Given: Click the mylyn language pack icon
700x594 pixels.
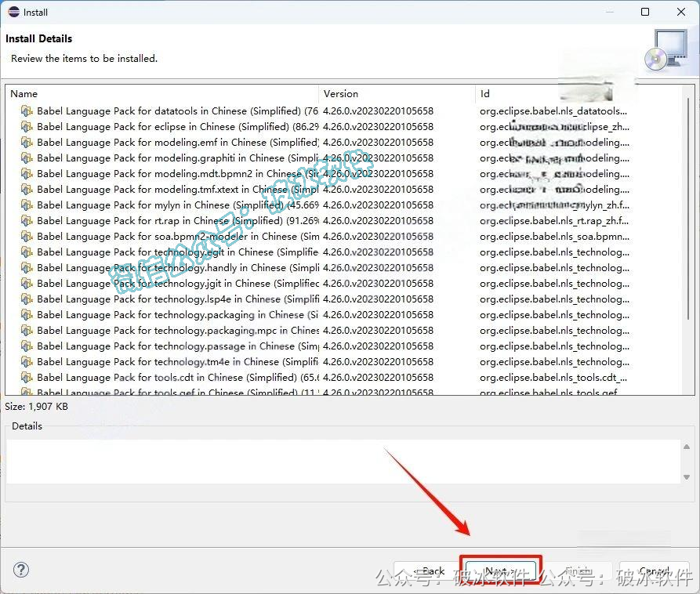Looking at the screenshot, I should pyautogui.click(x=27, y=205).
